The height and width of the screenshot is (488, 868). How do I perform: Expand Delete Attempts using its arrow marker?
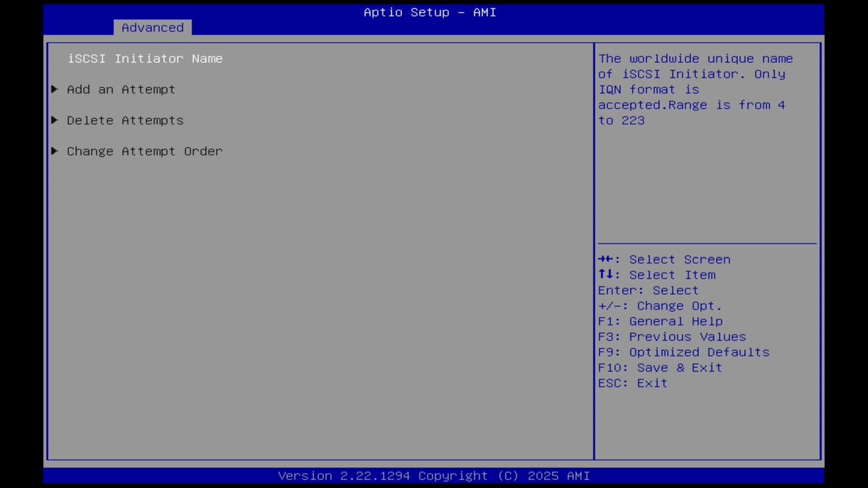pyautogui.click(x=54, y=120)
